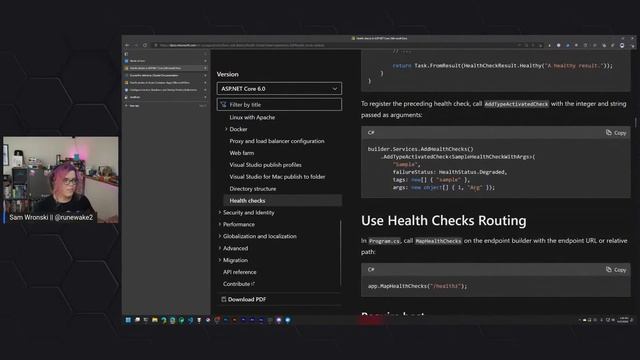
Task: Click the page vertical scrollbar thumb
Action: [636, 122]
